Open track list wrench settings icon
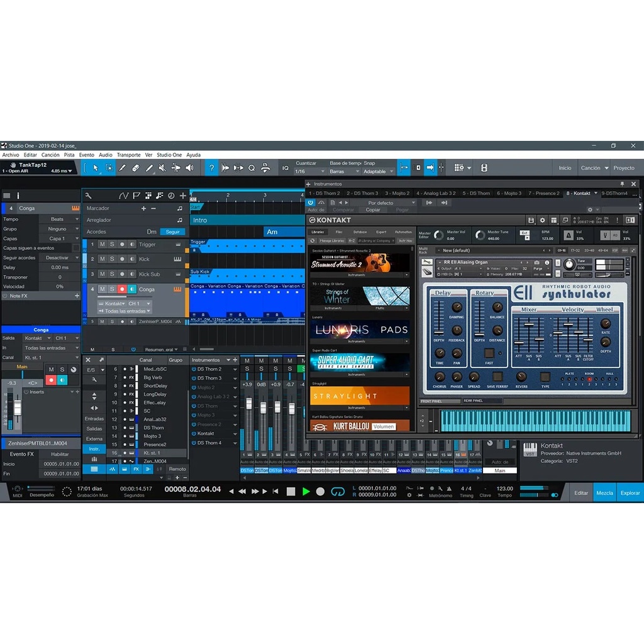This screenshot has width=644, height=644. (x=88, y=196)
